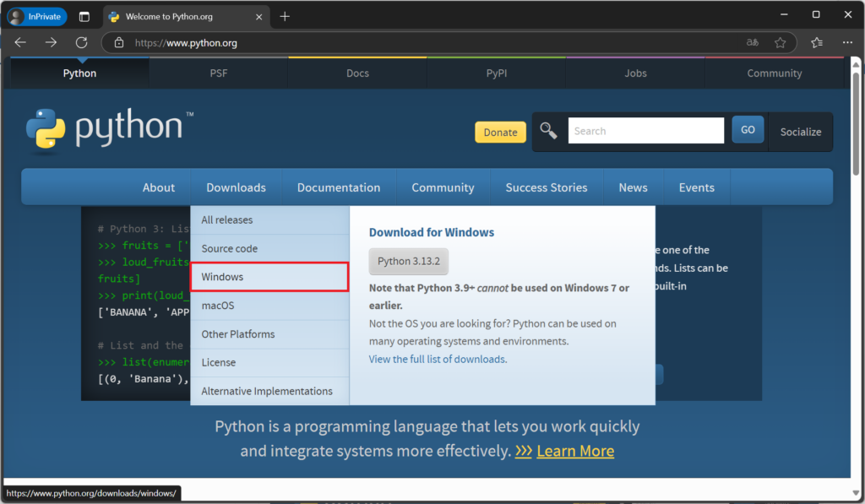Viewport: 865px width, 504px height.
Task: Click the Donate button
Action: click(x=500, y=133)
